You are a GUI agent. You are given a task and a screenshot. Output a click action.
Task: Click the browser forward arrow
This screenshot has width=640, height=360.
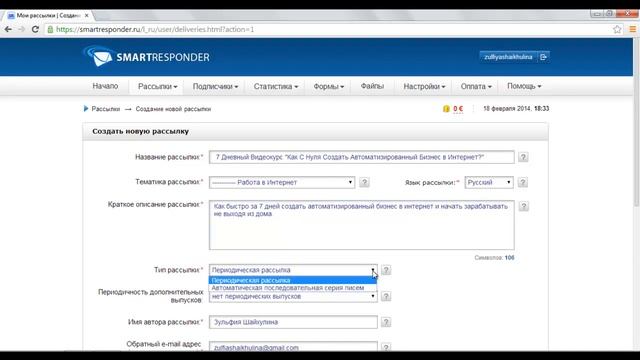coord(21,29)
